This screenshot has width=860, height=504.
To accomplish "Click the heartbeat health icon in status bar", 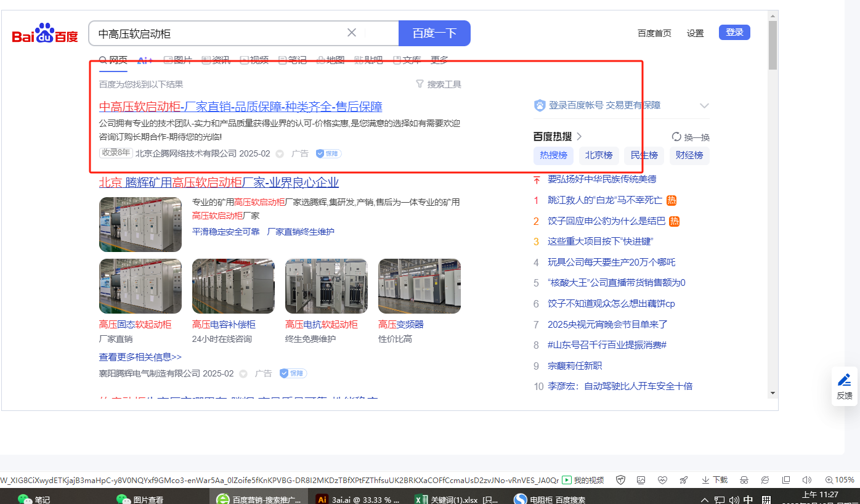I will point(662,480).
